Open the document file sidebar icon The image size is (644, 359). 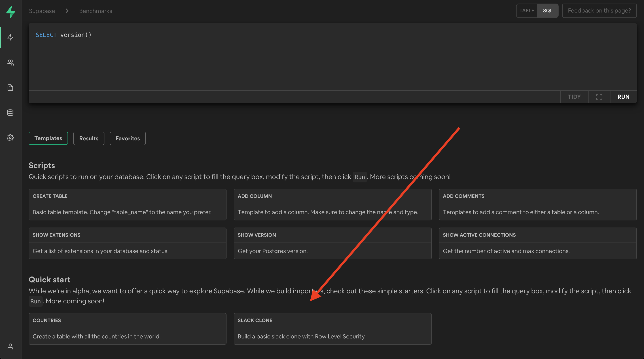(x=10, y=87)
